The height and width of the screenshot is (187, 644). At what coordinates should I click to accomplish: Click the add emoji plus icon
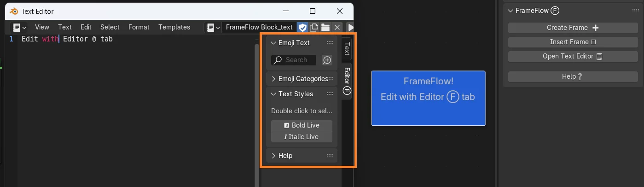coord(327,60)
